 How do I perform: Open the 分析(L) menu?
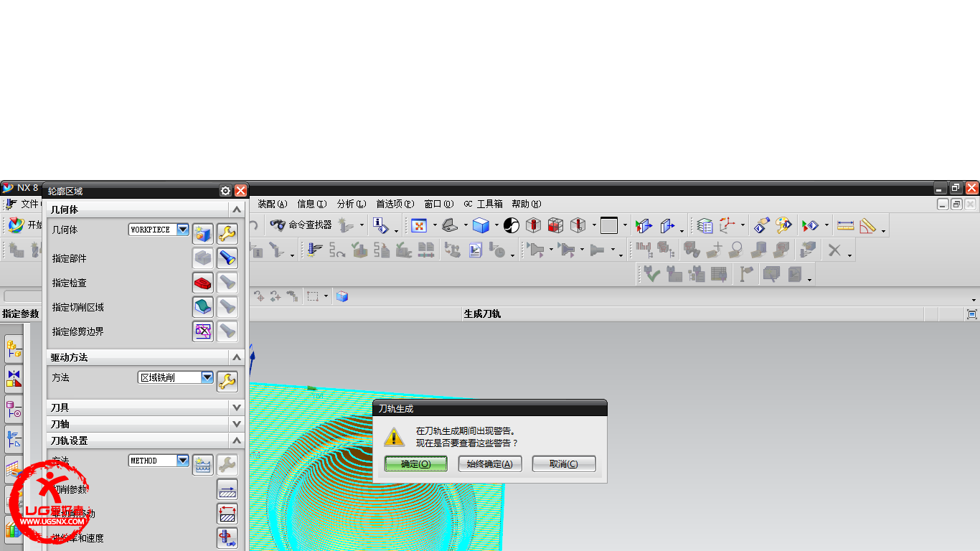352,204
